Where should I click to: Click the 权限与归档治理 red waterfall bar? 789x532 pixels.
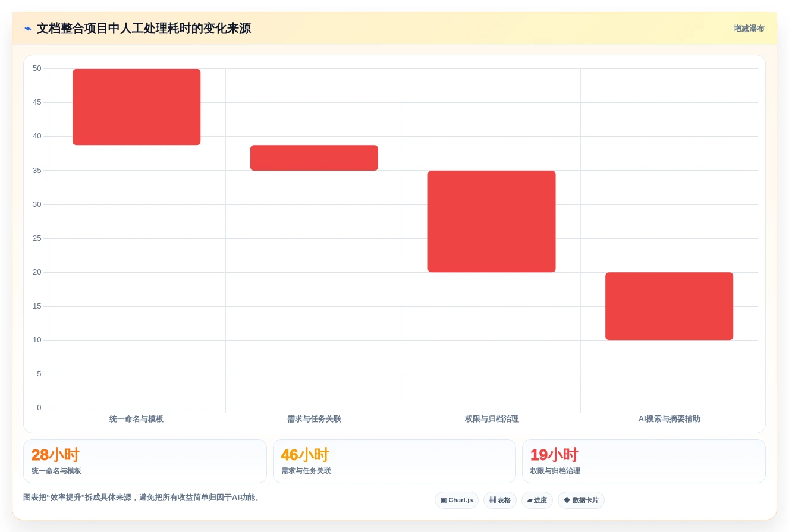(492, 222)
